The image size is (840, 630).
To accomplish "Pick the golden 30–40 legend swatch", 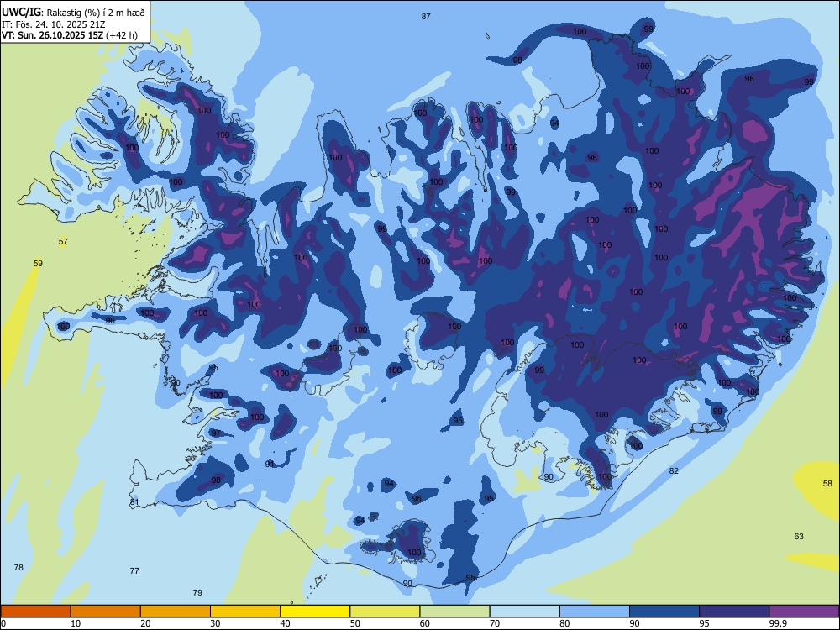I will (x=245, y=612).
